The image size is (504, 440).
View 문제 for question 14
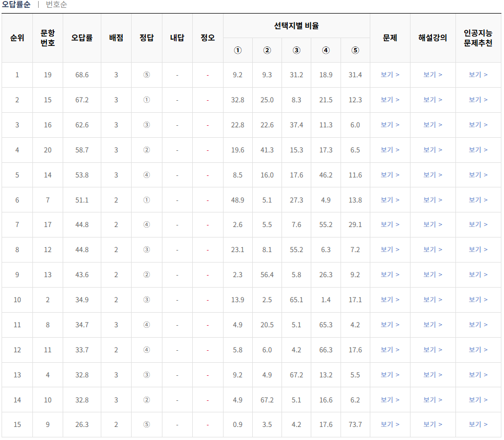(x=390, y=175)
